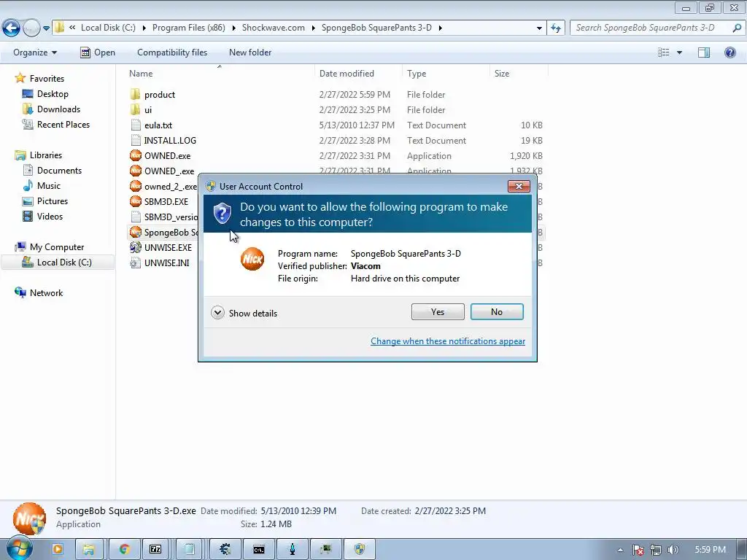Open the Organize menu
747x560 pixels.
pyautogui.click(x=35, y=52)
